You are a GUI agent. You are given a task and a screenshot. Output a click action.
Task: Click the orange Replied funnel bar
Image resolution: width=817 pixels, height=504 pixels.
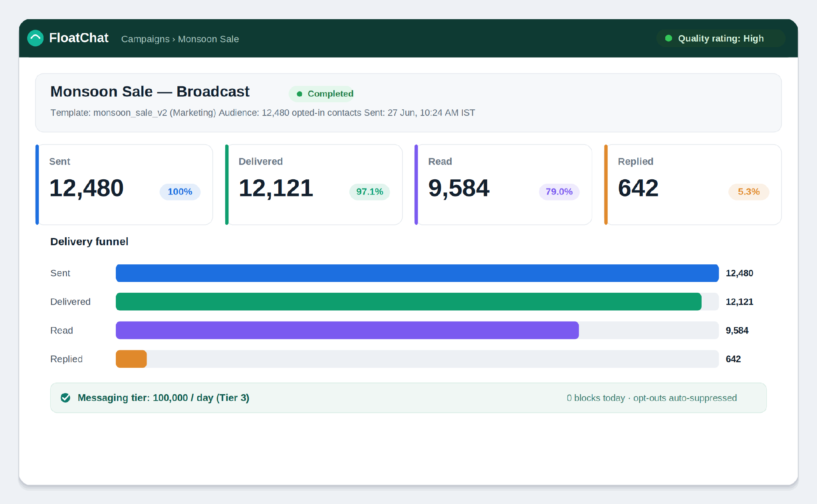pos(131,359)
